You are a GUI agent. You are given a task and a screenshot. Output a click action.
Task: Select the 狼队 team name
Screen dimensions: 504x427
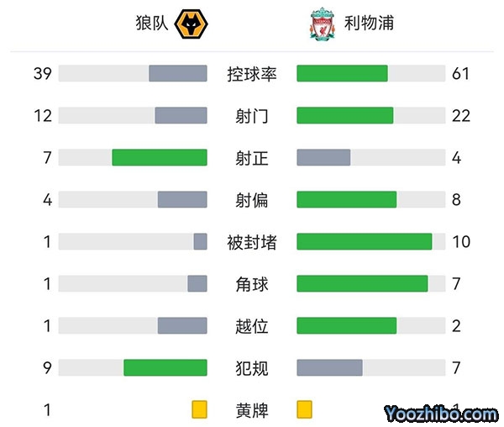click(x=150, y=23)
